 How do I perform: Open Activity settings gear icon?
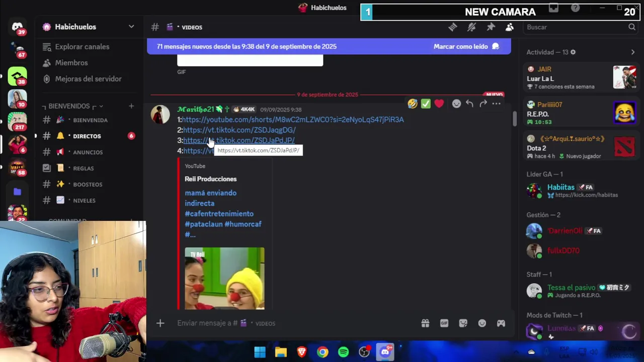573,52
